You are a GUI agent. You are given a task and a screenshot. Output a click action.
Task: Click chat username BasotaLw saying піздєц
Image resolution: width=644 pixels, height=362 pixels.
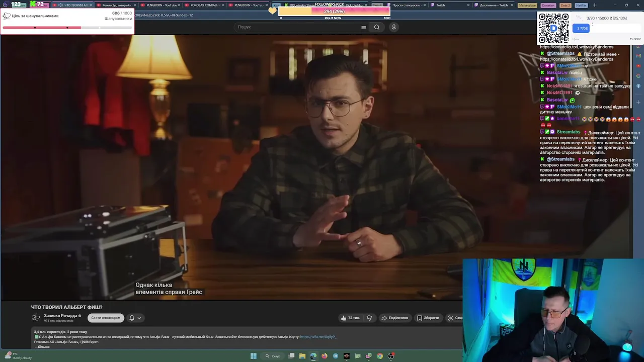click(557, 73)
